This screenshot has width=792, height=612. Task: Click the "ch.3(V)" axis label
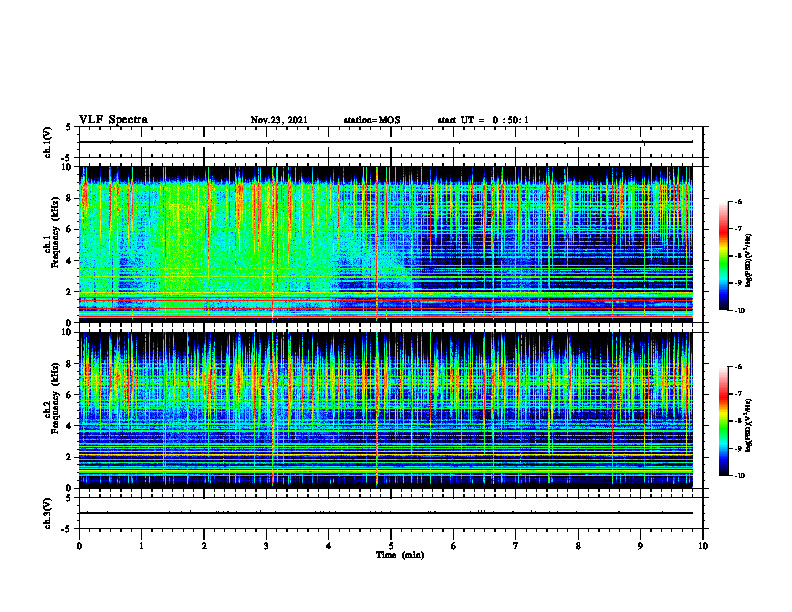pos(48,513)
